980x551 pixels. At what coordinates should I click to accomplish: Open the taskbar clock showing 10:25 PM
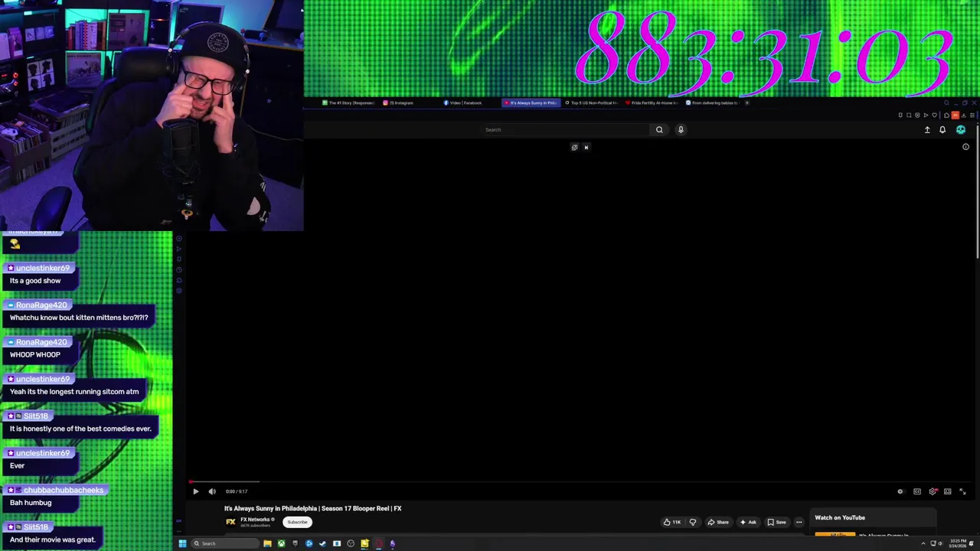(x=958, y=543)
